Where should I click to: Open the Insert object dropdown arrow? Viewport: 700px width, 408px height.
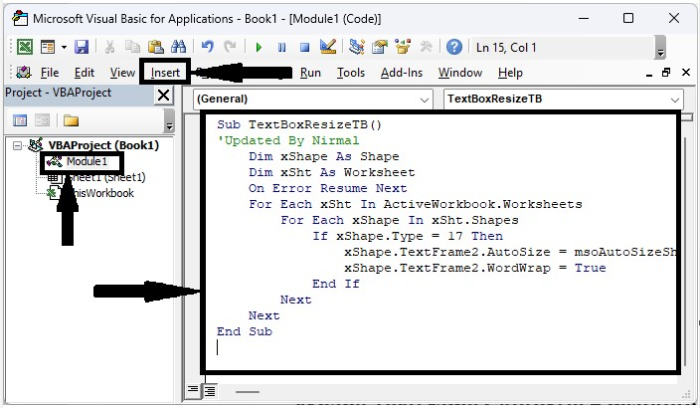pos(64,47)
